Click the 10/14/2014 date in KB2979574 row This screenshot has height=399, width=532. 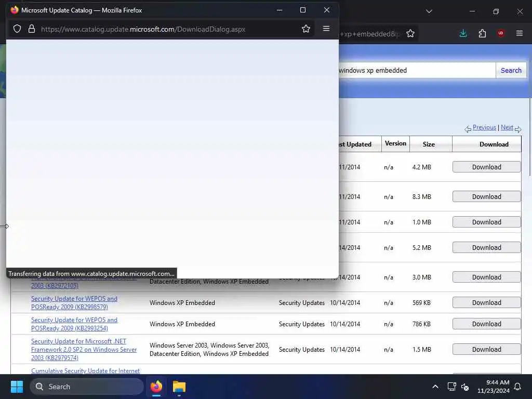tap(345, 350)
